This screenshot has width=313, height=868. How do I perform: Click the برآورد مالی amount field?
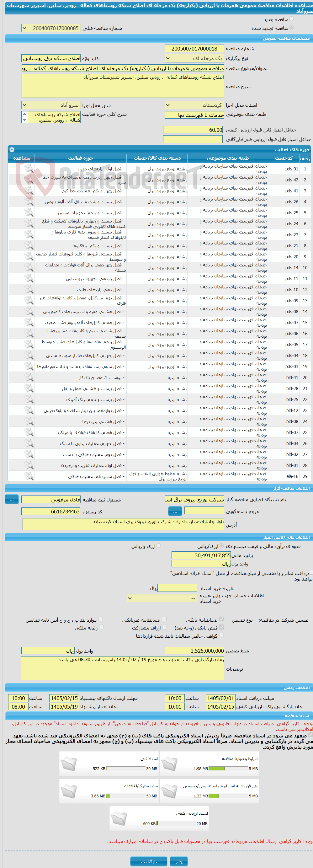(201, 555)
